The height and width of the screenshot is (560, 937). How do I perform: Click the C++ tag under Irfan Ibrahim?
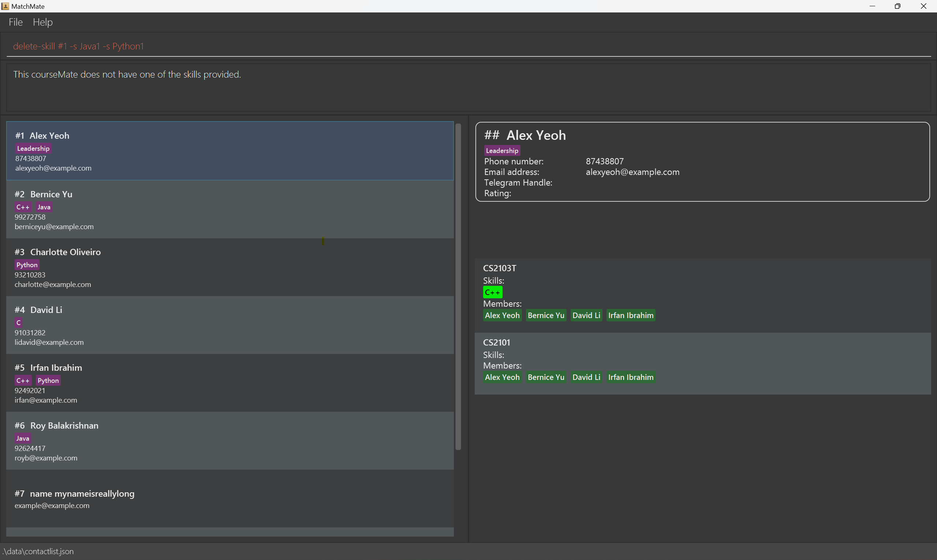(23, 380)
